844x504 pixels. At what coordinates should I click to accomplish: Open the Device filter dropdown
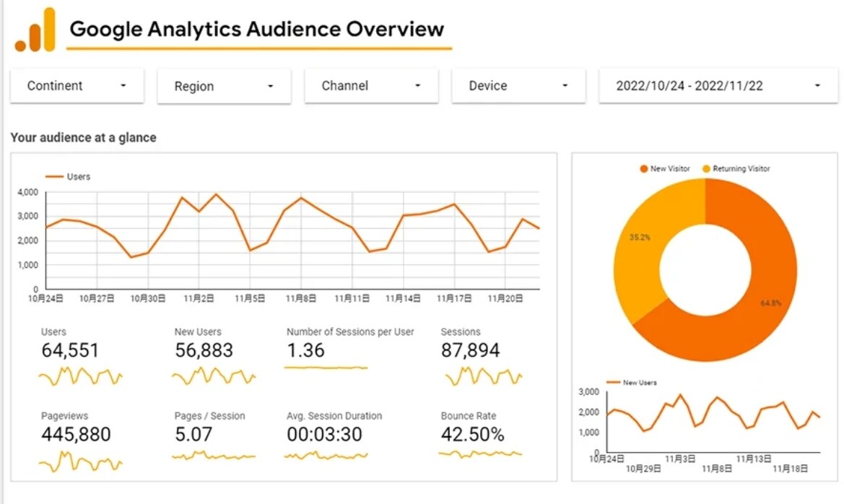(518, 86)
